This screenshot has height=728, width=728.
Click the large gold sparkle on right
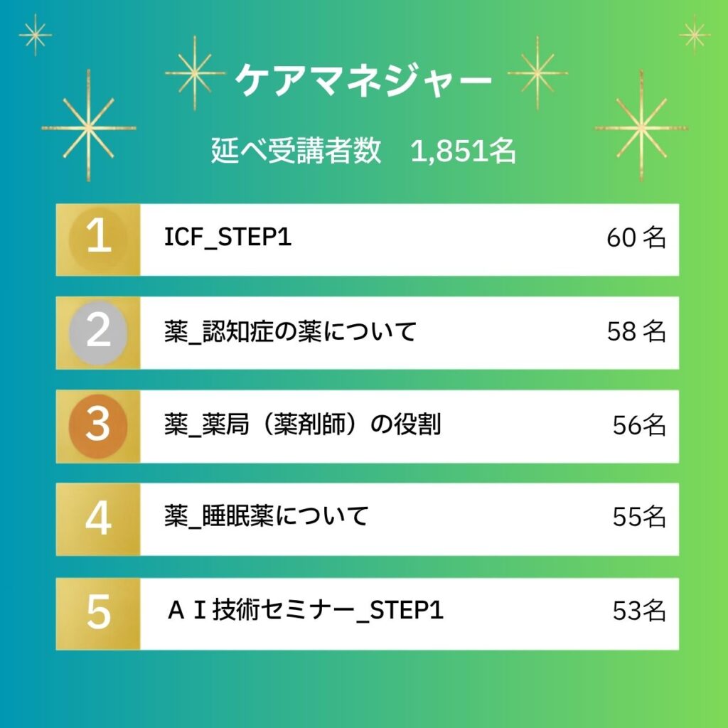641,127
